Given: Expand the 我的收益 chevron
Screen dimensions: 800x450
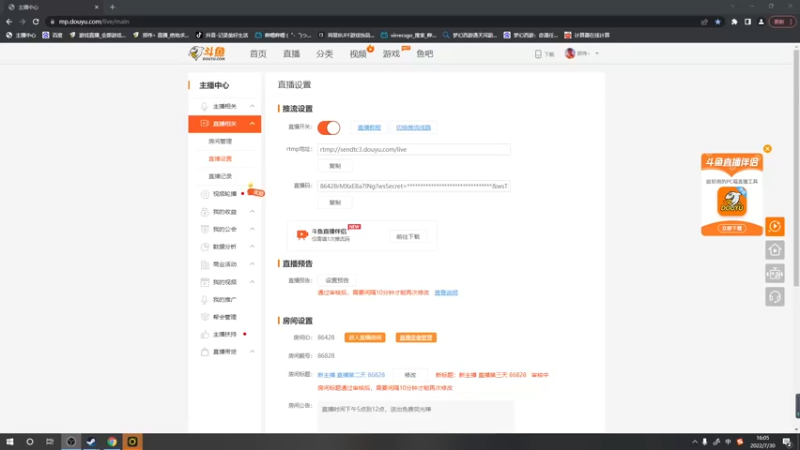Looking at the screenshot, I should (x=252, y=212).
